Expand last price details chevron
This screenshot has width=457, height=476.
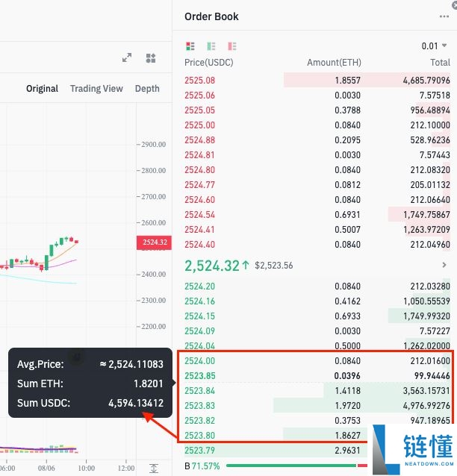[444, 265]
